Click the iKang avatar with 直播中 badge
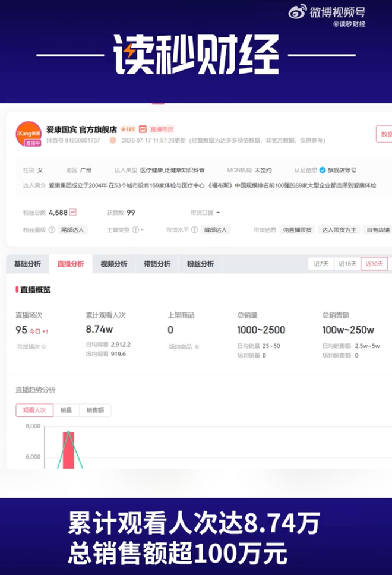 29,134
